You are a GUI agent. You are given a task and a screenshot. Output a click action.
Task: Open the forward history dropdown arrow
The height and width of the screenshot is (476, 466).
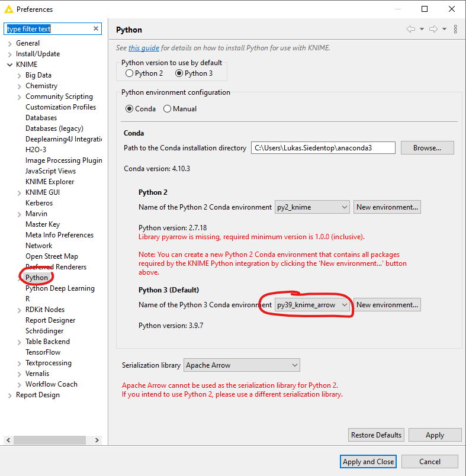(x=444, y=29)
